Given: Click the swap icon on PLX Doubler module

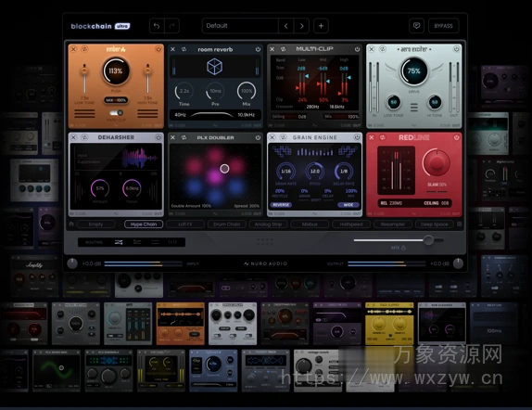Looking at the screenshot, I should pyautogui.click(x=184, y=137).
